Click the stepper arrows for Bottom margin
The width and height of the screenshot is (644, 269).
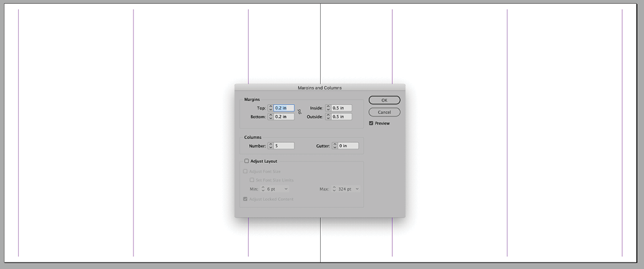coord(270,116)
